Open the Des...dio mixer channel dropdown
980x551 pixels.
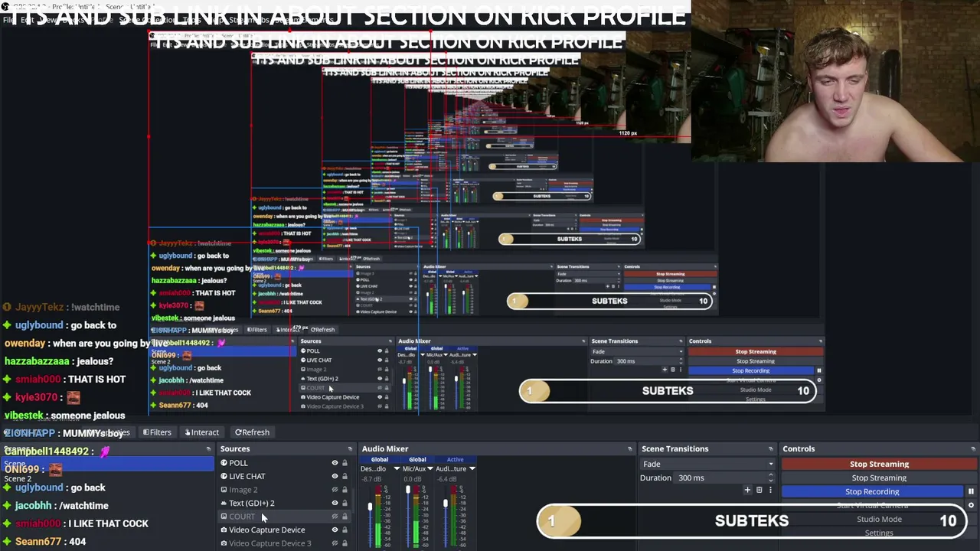pyautogui.click(x=397, y=468)
